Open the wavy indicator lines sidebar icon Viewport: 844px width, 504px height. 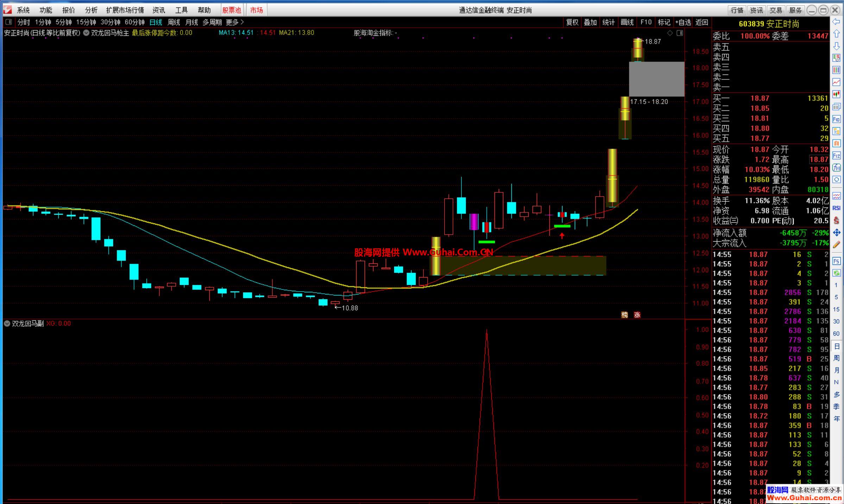pos(836,196)
